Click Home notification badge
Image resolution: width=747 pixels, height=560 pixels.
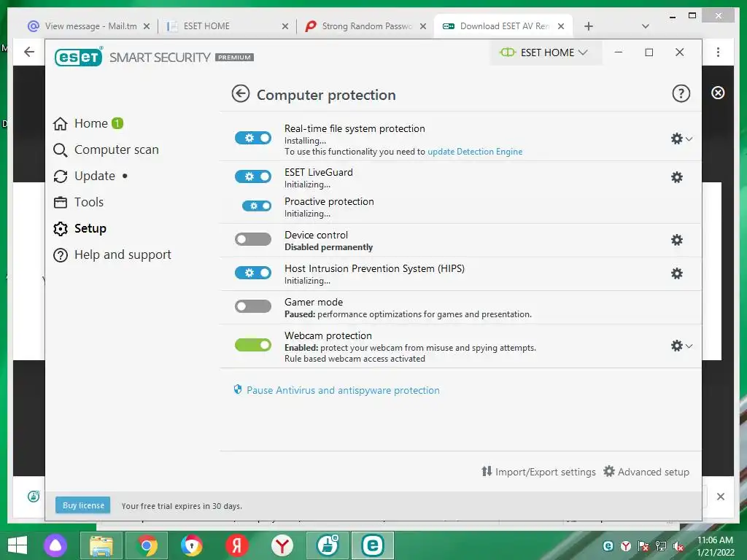tap(117, 123)
